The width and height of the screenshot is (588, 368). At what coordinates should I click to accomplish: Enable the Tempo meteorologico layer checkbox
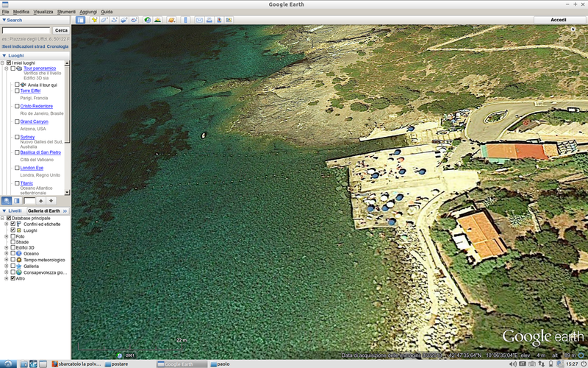point(12,260)
